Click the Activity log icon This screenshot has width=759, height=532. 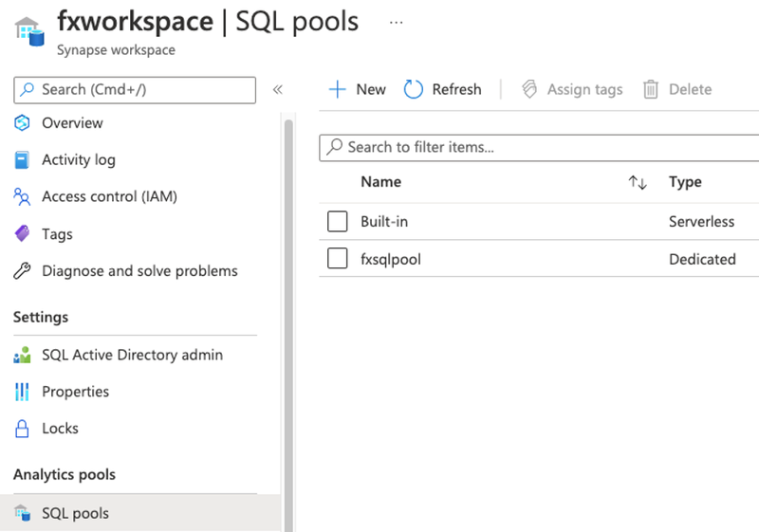pyautogui.click(x=22, y=160)
